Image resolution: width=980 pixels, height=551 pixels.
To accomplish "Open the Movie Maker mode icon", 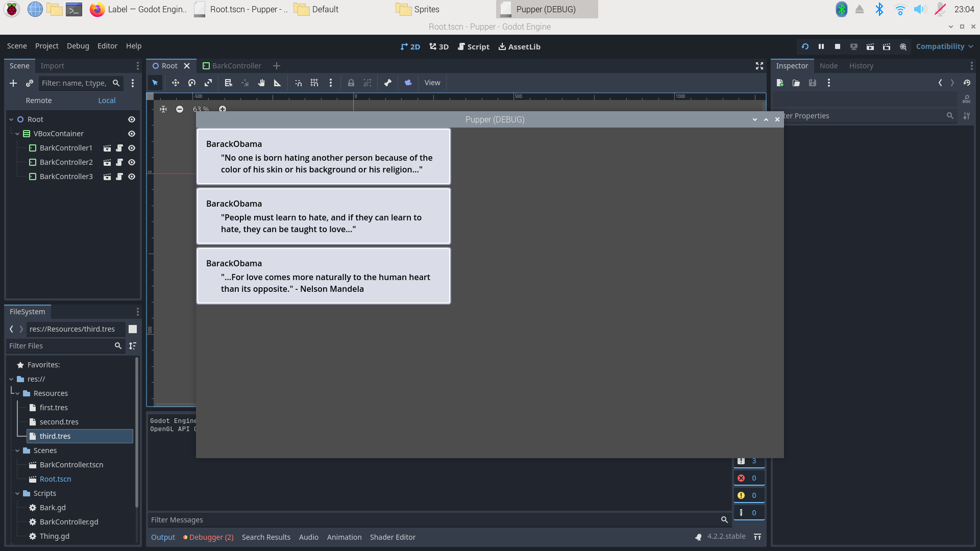I will point(903,46).
